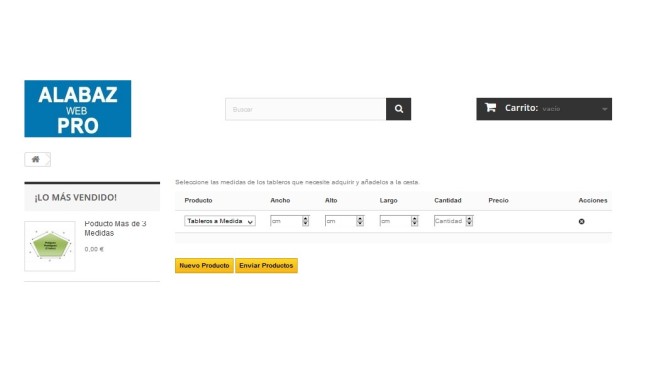Click the 0,00 € price text
The height and width of the screenshot is (366, 646).
[x=94, y=249]
